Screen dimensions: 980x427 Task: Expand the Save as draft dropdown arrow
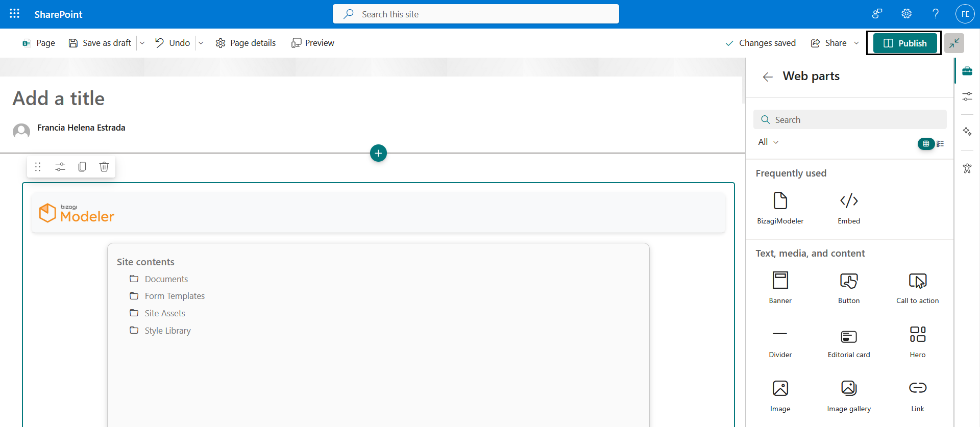coord(142,43)
